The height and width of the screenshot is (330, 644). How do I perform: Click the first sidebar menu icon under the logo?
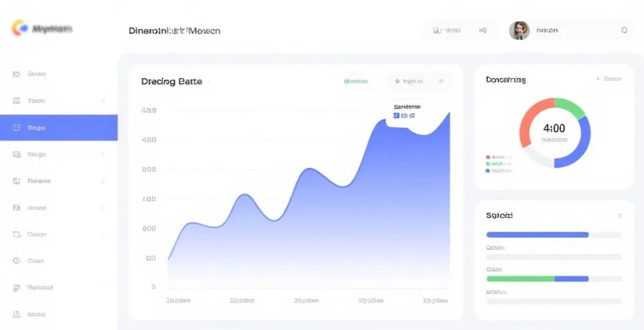[17, 74]
